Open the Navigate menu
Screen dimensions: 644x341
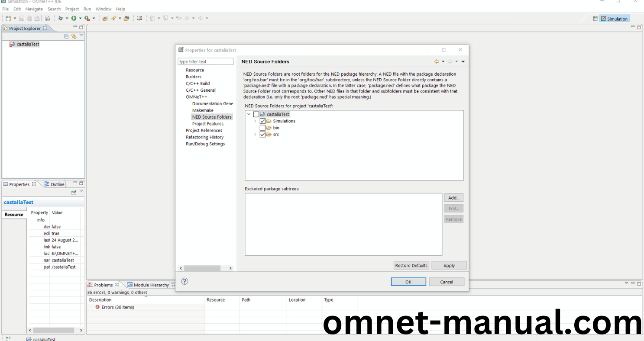tap(34, 9)
